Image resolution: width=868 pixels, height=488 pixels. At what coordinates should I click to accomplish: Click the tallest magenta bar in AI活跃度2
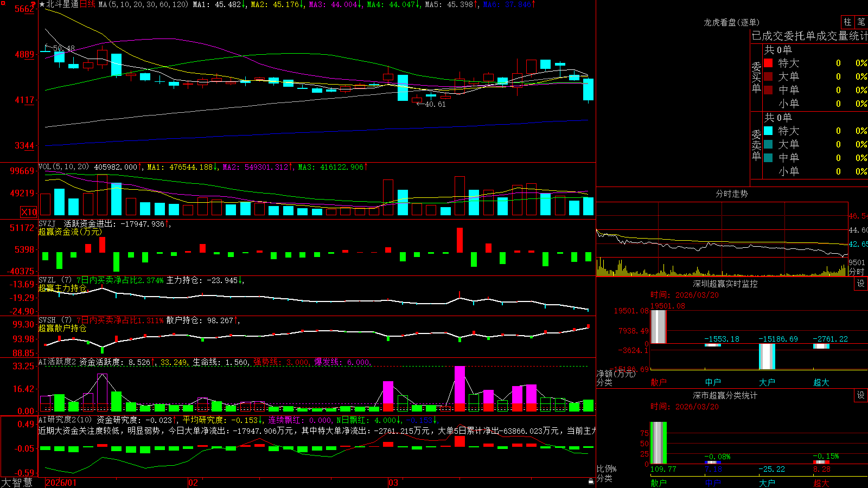click(459, 389)
